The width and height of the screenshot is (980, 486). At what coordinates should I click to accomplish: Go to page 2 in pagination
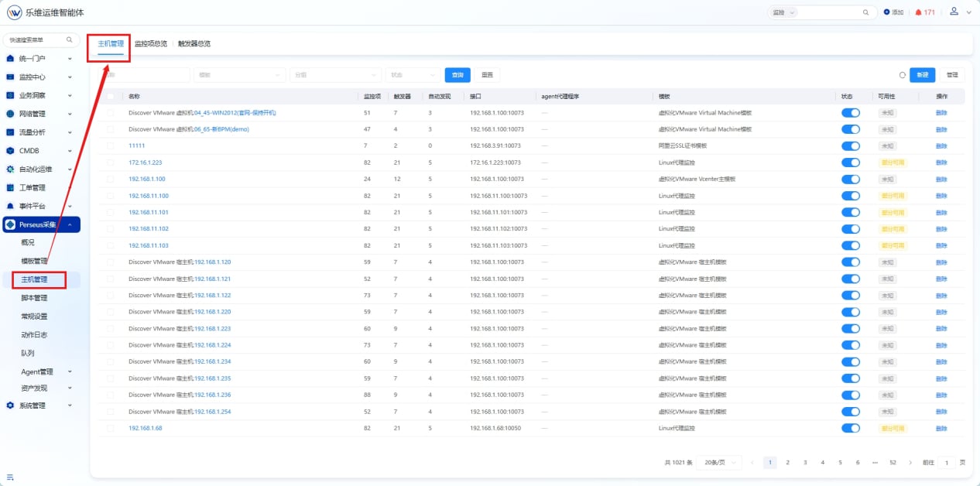pos(787,462)
